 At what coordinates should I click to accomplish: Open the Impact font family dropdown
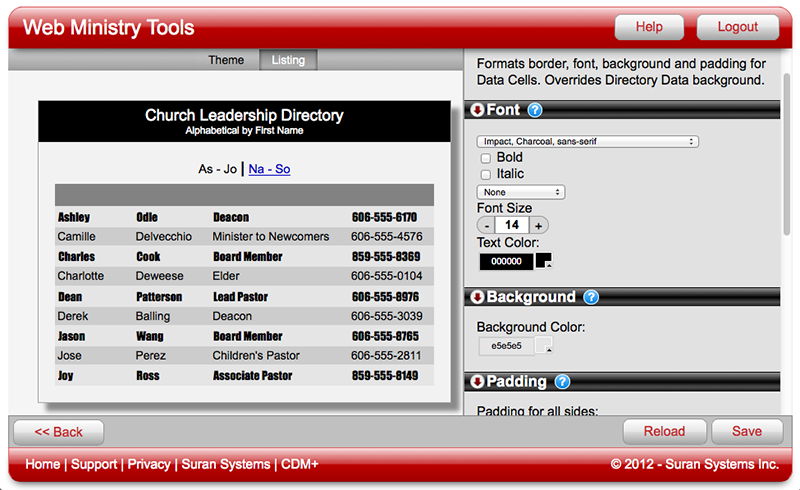coord(587,142)
